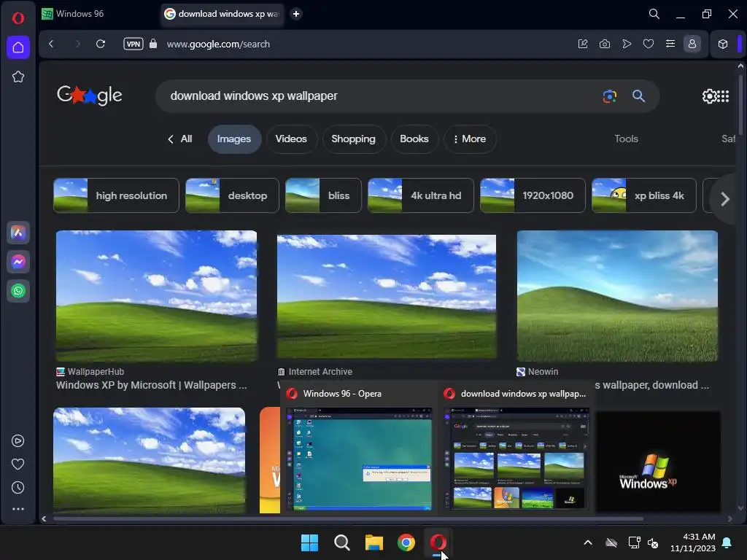This screenshot has width=747, height=560.
Task: Click the Google logo
Action: coord(90,96)
